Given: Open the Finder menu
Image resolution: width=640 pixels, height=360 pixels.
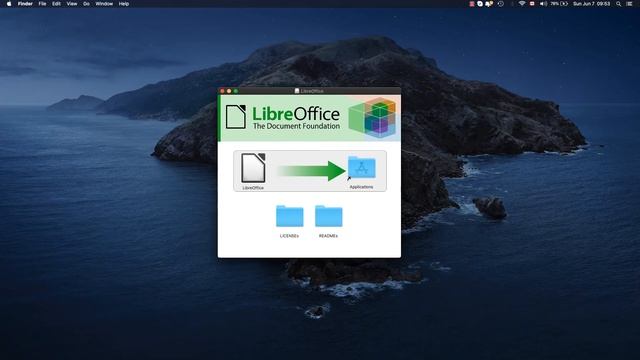Looking at the screenshot, I should pyautogui.click(x=25, y=4).
